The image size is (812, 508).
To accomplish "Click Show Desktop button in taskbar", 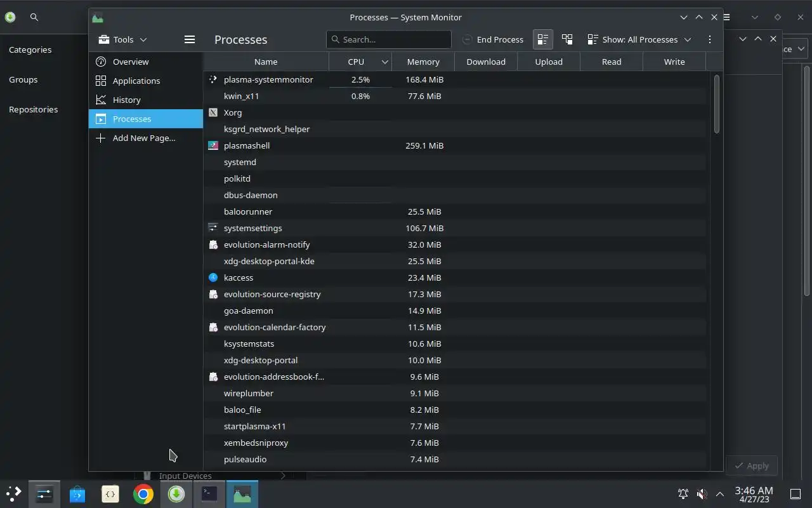I will 795,494.
